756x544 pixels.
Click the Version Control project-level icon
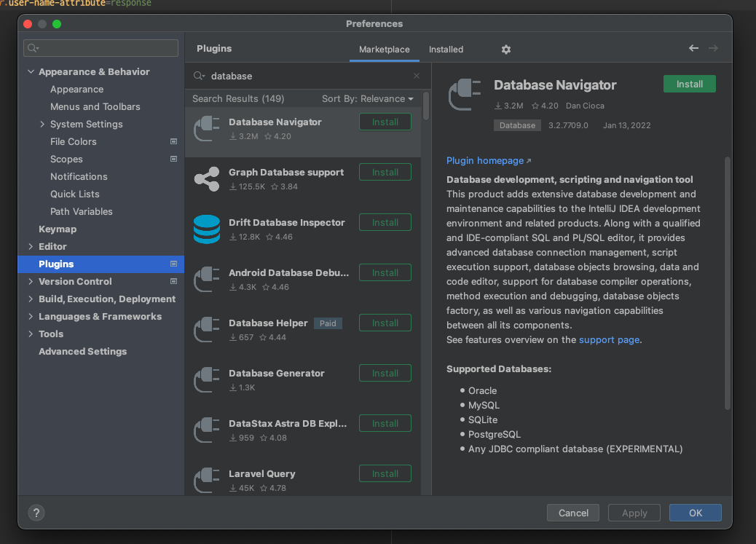click(x=173, y=281)
